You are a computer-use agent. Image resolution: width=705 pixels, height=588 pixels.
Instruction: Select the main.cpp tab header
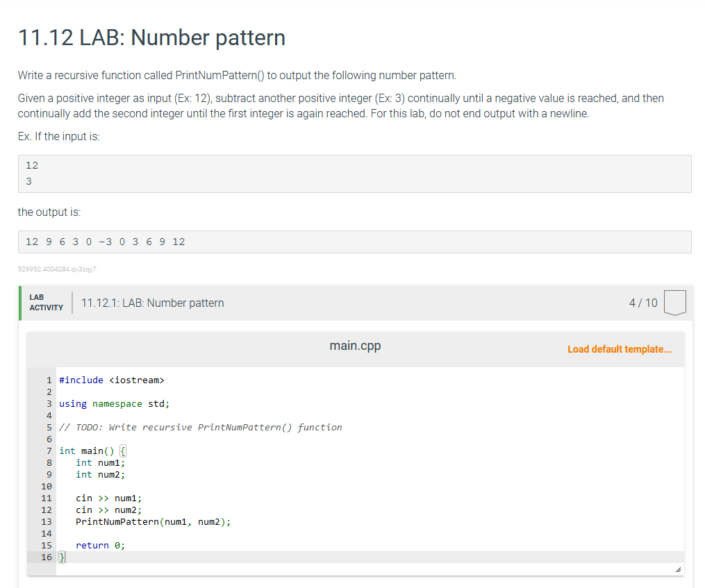[x=355, y=345]
